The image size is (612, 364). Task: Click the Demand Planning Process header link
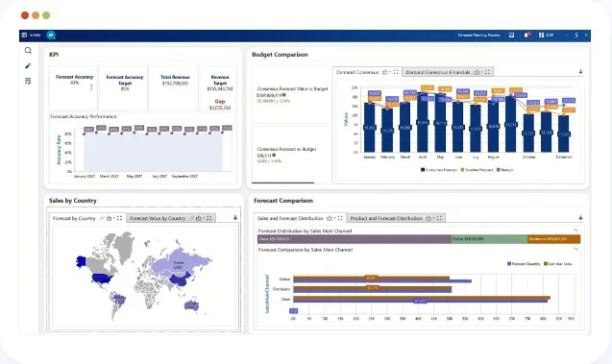478,36
